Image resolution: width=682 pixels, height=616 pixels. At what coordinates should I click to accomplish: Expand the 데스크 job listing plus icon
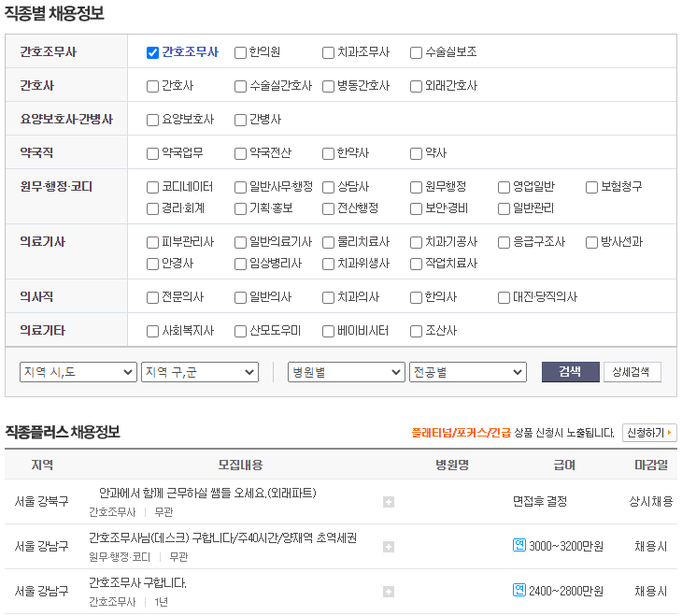(389, 547)
